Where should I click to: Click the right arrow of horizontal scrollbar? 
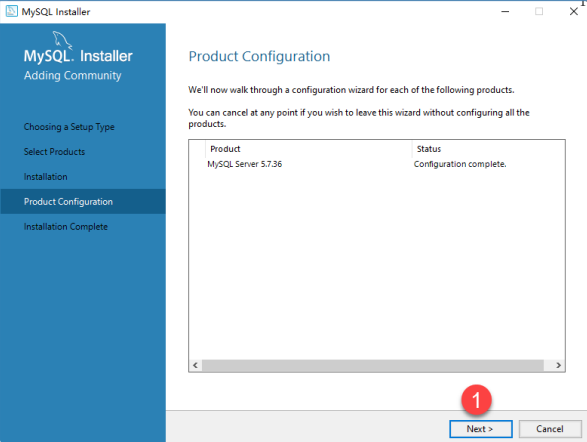(x=558, y=365)
